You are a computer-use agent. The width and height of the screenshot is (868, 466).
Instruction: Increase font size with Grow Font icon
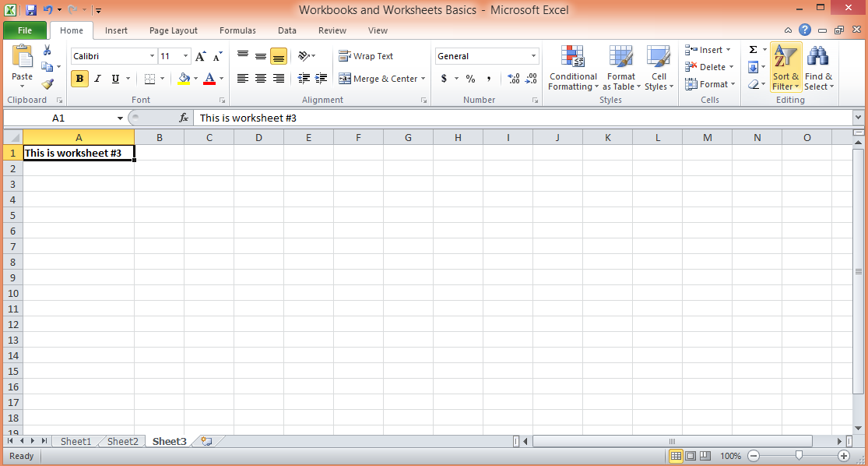click(200, 56)
